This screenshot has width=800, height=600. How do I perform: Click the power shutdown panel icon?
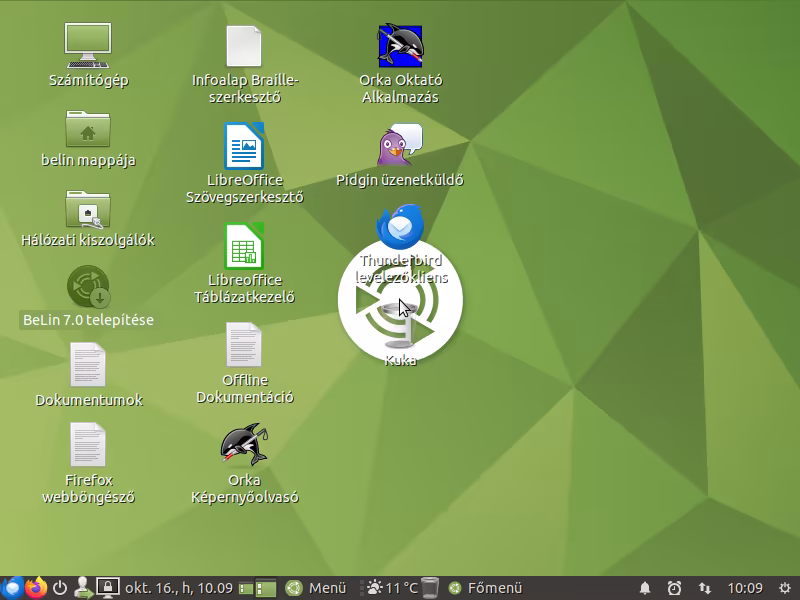pos(60,588)
